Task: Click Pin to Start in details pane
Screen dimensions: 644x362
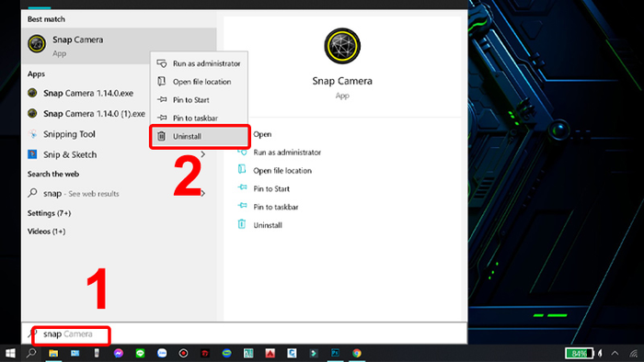Action: (271, 188)
